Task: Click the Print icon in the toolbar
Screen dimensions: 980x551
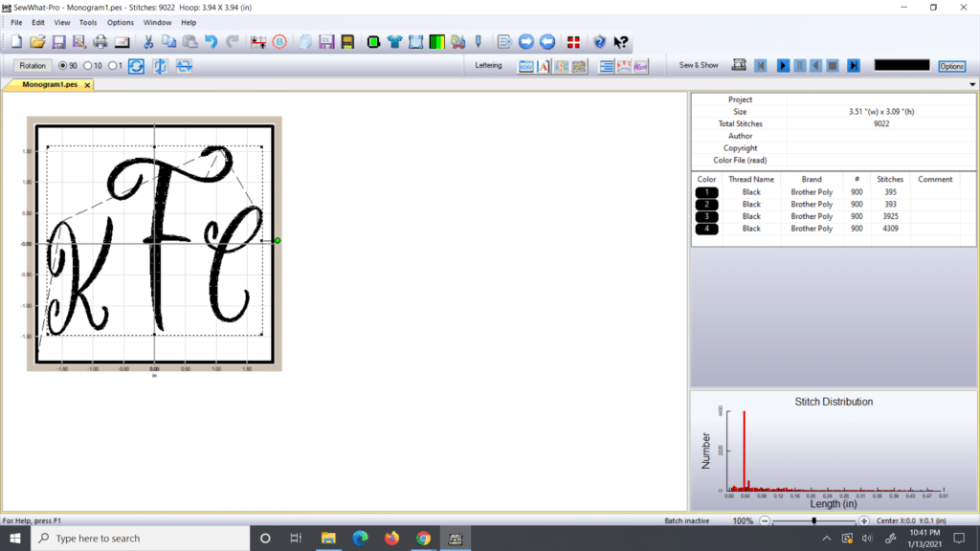Action: (x=100, y=44)
